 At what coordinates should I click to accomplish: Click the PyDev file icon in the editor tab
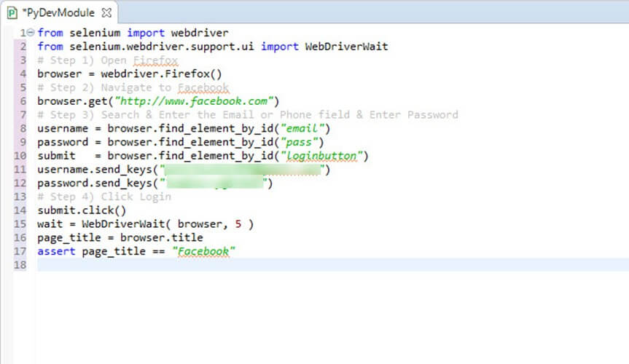12,13
